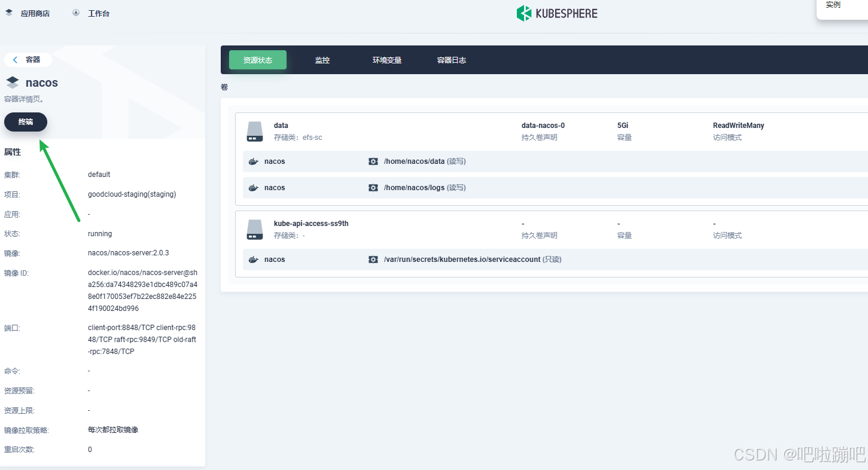This screenshot has height=470, width=868.
Task: Click the 应用商店 layers icon
Action: pos(9,13)
